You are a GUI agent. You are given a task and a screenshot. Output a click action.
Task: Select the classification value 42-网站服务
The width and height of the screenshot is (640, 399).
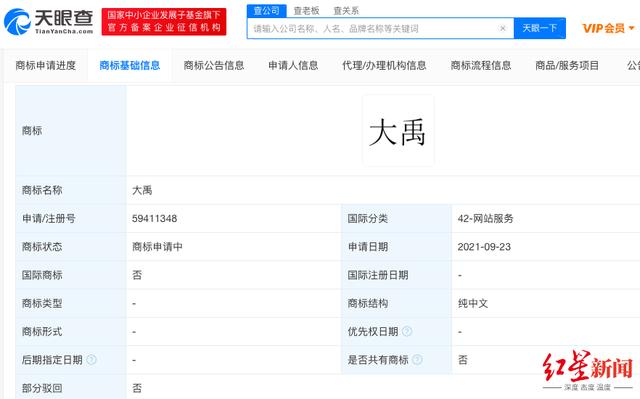[x=485, y=219]
